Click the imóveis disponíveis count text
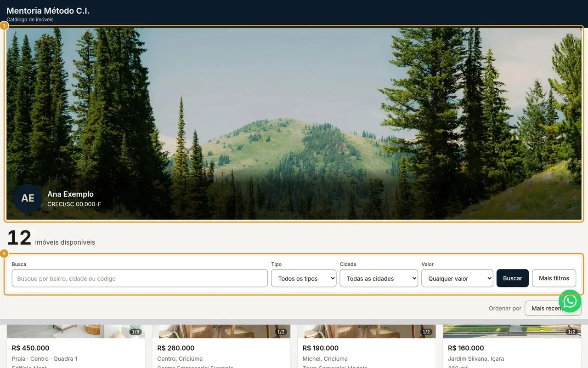 [x=65, y=242]
